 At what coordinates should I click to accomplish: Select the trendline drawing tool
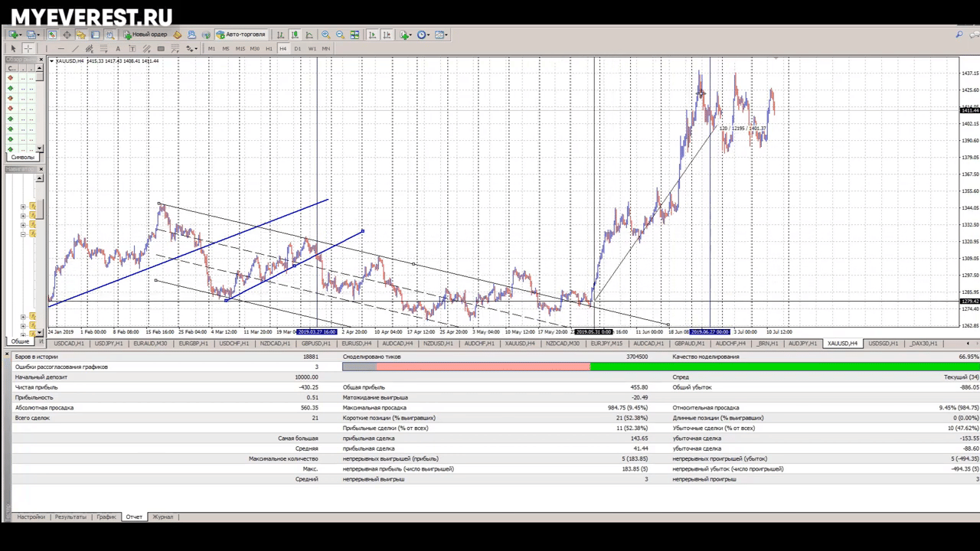[75, 48]
